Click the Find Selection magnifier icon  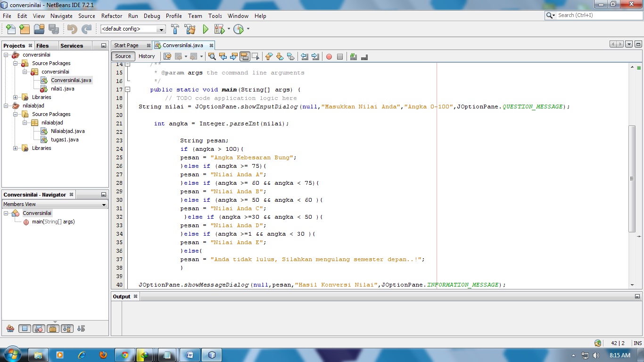pos(212,57)
